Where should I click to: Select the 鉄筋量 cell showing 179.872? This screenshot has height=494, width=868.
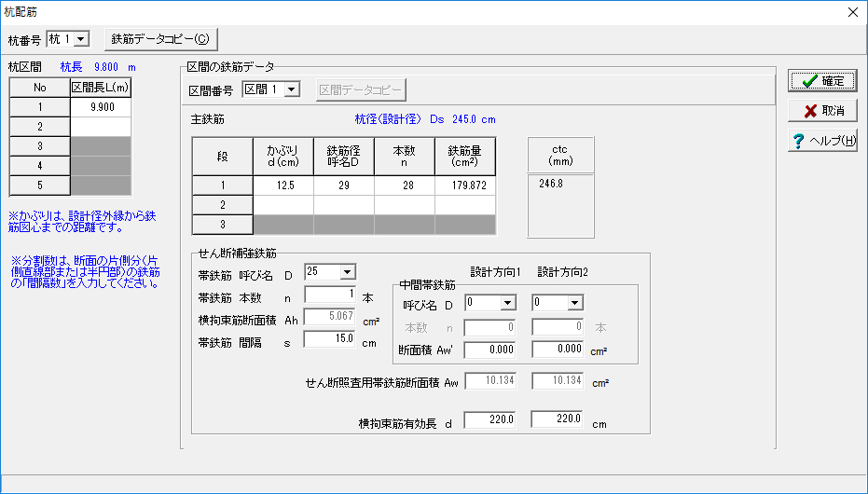pos(465,185)
